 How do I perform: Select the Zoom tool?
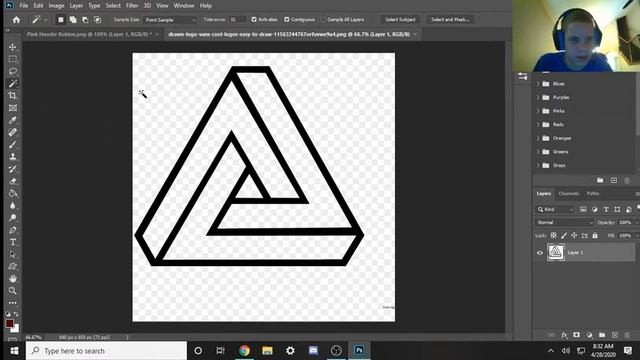tap(13, 291)
